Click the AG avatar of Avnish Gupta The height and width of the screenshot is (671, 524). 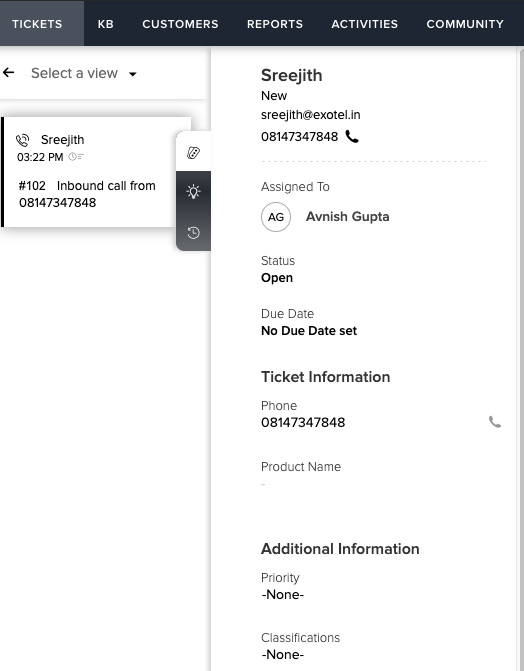[x=276, y=217]
